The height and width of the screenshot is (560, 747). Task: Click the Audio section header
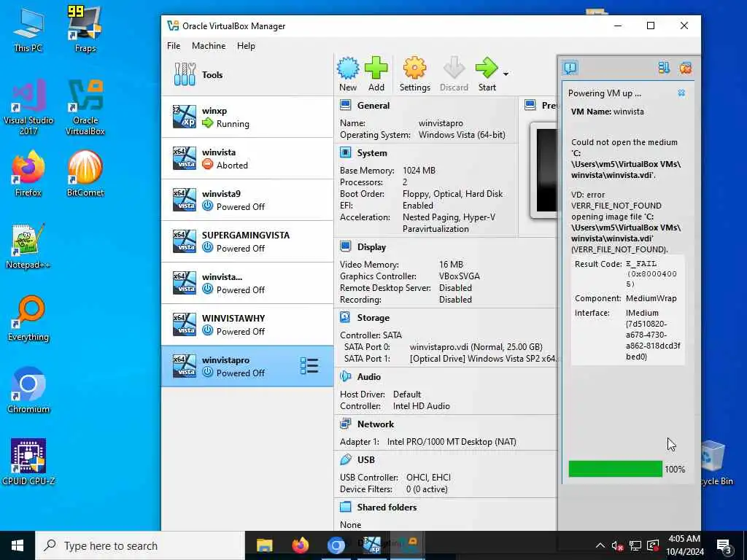click(368, 377)
